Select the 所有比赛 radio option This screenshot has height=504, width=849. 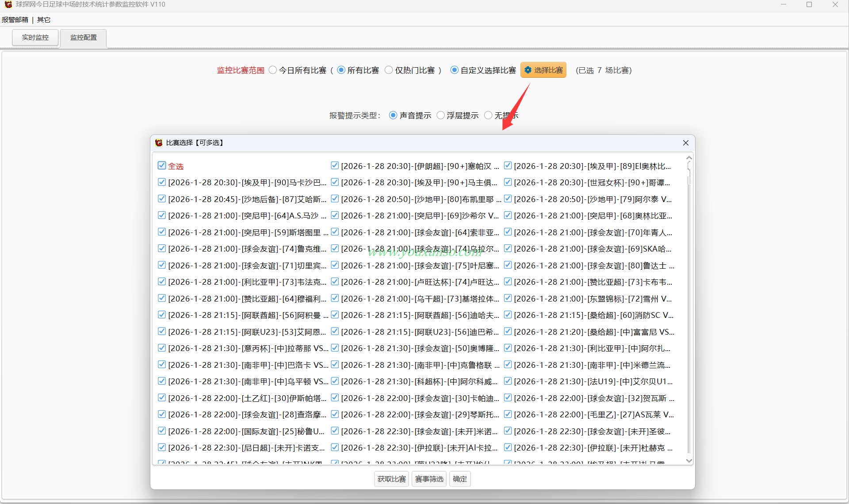pos(341,70)
